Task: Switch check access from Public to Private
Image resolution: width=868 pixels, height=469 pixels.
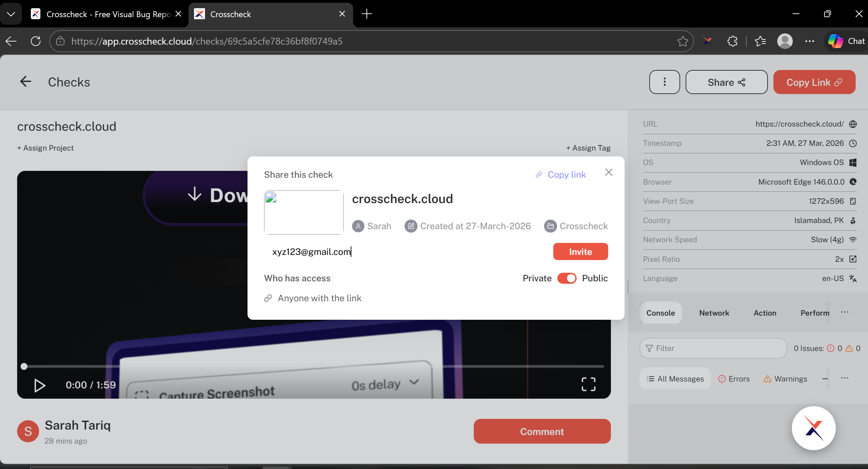Action: point(567,278)
